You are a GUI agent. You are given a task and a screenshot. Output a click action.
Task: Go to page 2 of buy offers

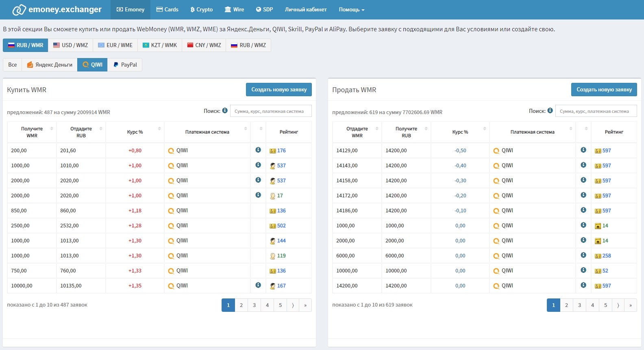click(241, 305)
